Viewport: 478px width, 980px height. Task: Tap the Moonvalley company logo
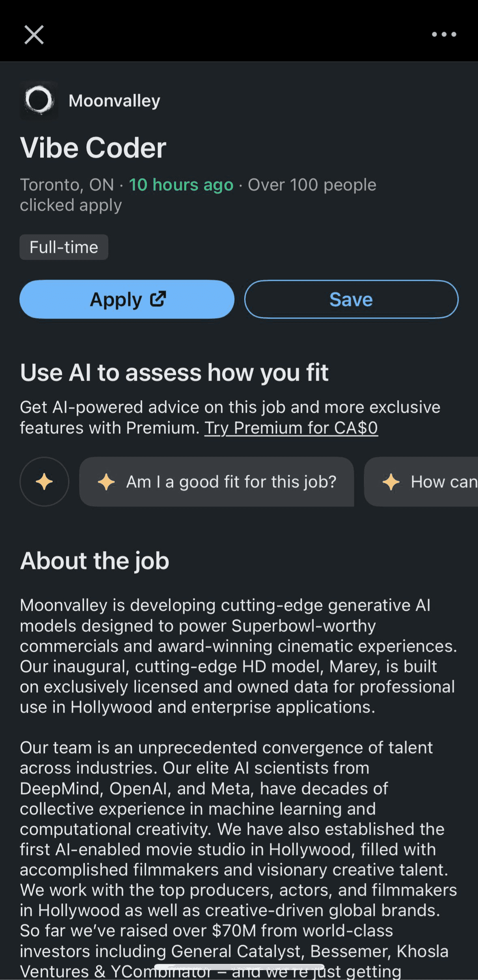click(39, 100)
